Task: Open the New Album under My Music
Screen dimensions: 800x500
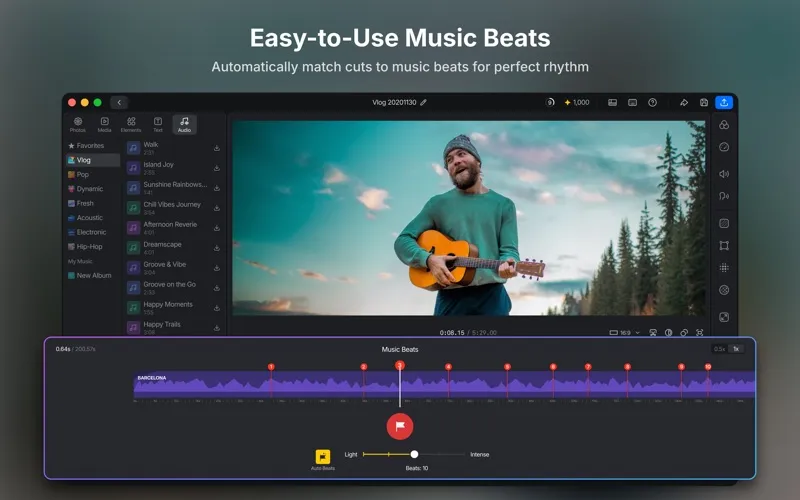Action: point(92,276)
